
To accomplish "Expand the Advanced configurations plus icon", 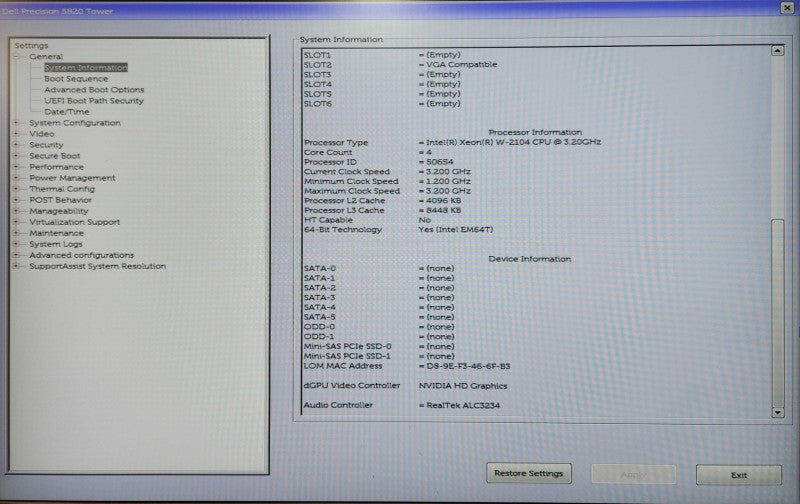I will tap(16, 255).
